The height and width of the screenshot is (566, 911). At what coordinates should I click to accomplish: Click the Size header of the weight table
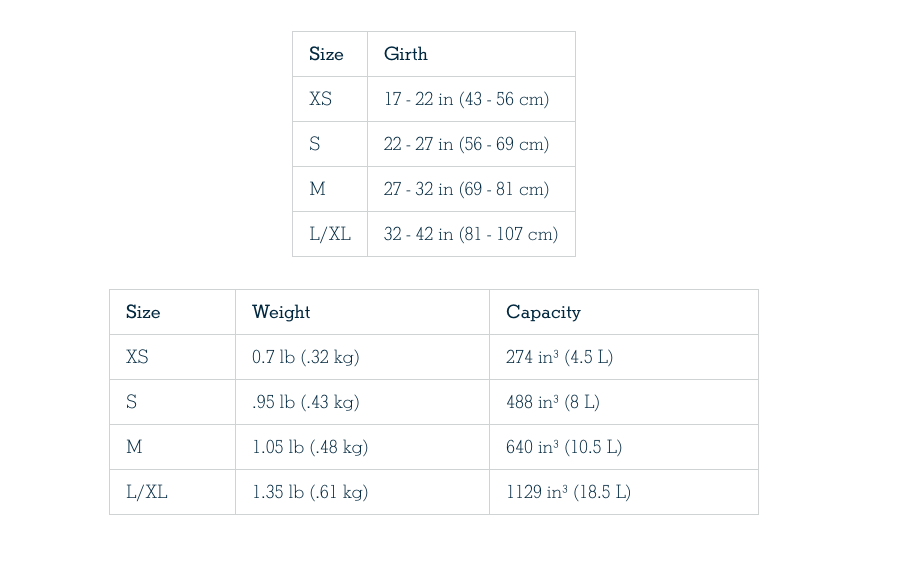(143, 312)
